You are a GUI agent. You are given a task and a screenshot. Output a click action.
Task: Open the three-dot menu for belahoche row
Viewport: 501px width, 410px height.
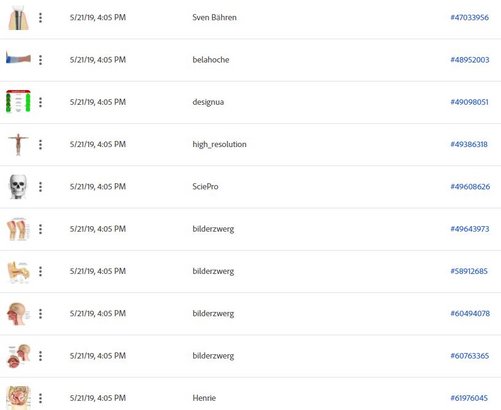(x=40, y=60)
